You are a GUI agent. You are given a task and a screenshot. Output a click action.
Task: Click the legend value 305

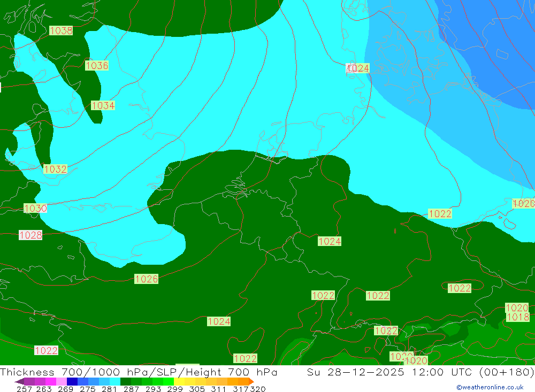(x=196, y=389)
